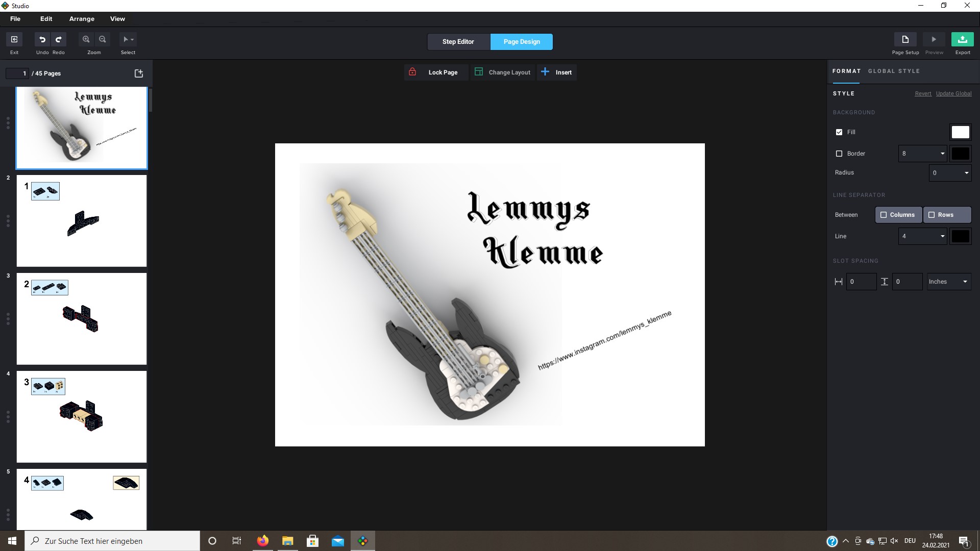The image size is (980, 551).
Task: Open the Arrange menu
Action: (x=82, y=19)
